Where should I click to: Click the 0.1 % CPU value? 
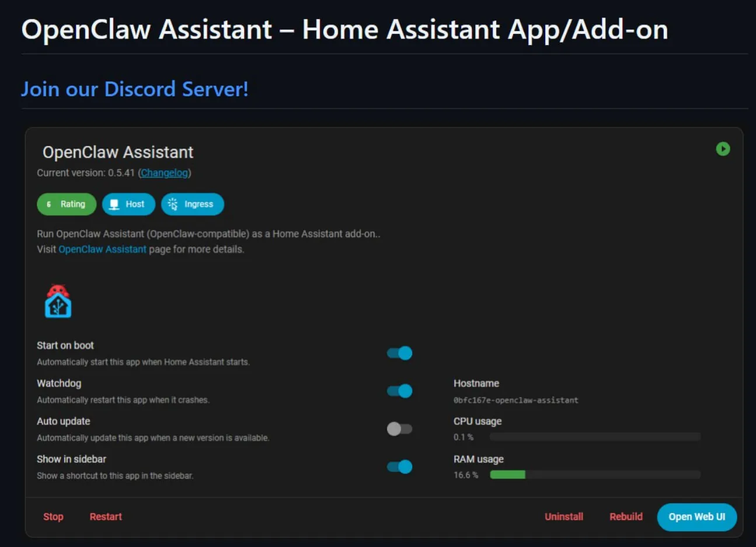pos(464,437)
